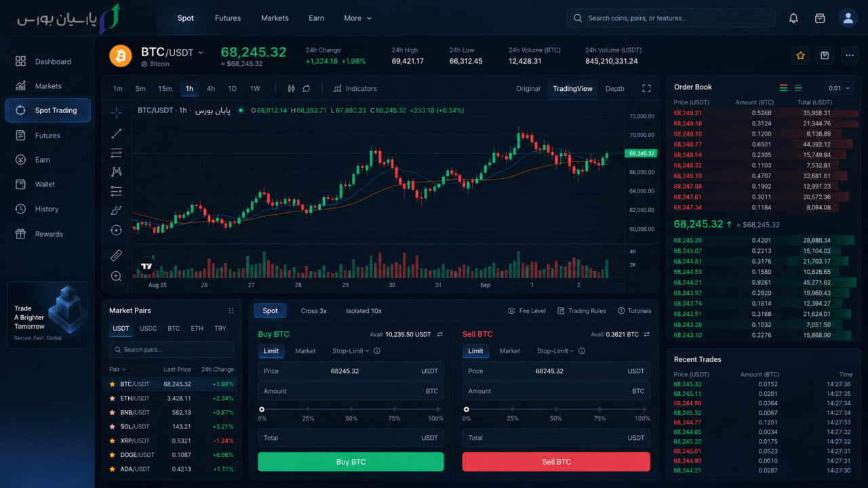Viewport: 868px width, 488px height.
Task: Switch the chart to Depth view
Action: pos(615,89)
